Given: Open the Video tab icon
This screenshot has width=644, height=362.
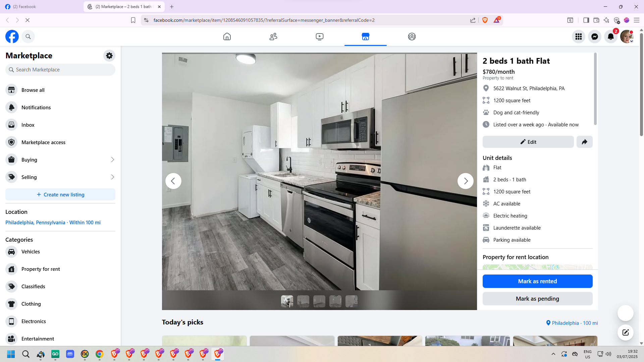Looking at the screenshot, I should [x=320, y=37].
